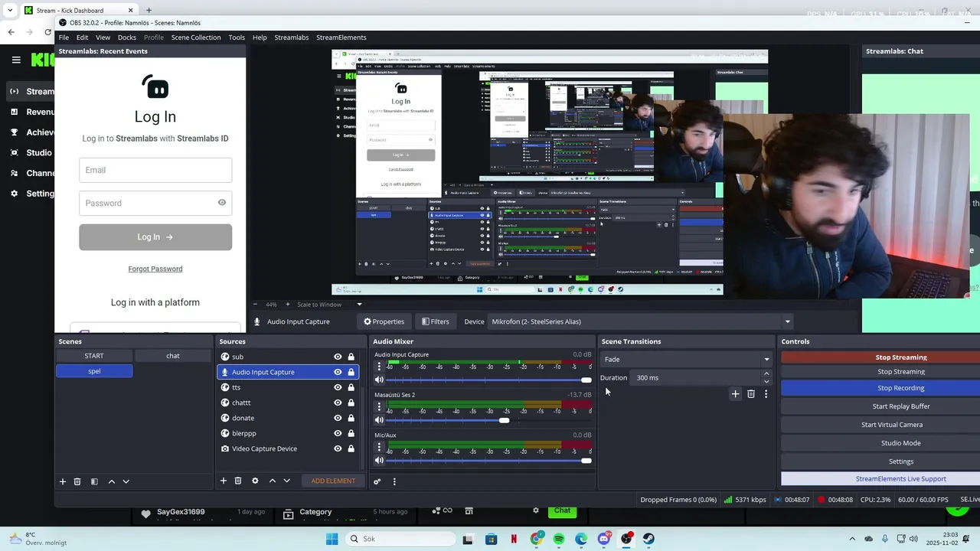Move source up arrow in Sources panel
This screenshot has width=980, height=551.
tap(272, 481)
